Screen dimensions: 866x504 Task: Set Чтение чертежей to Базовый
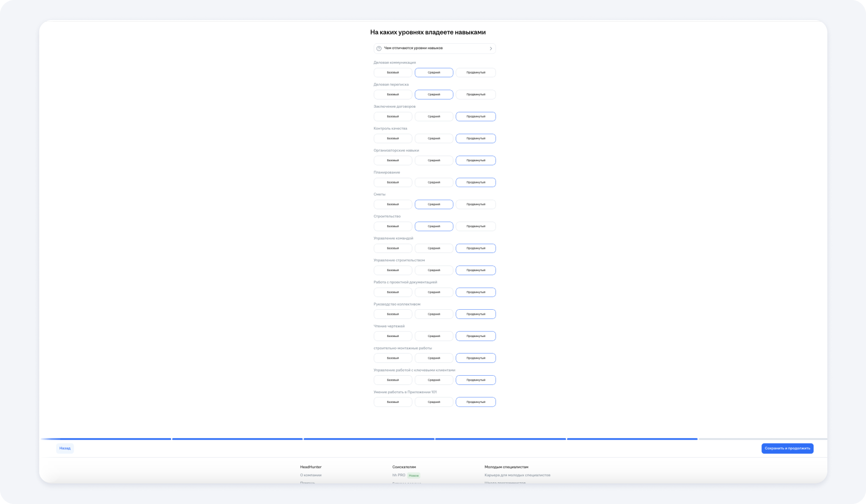pos(393,336)
